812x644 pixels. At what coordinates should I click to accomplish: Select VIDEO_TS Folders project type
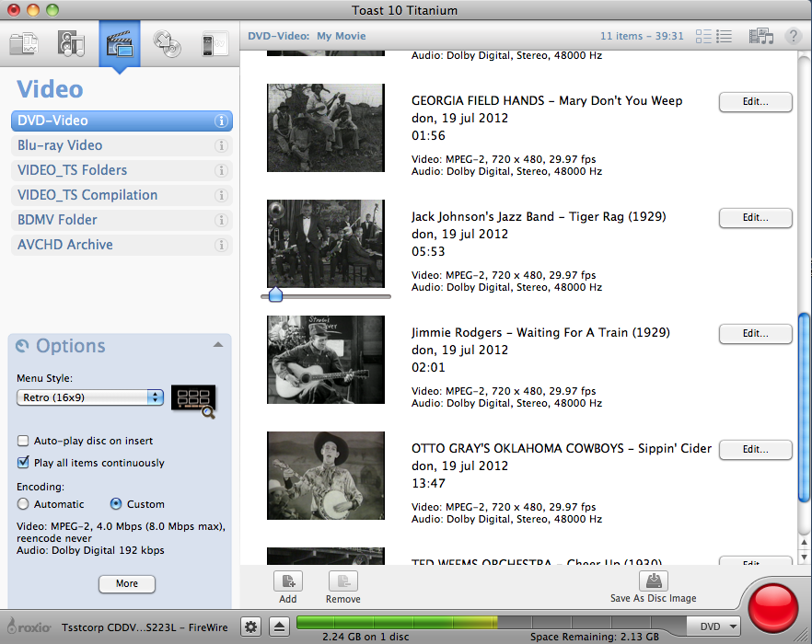click(x=122, y=170)
